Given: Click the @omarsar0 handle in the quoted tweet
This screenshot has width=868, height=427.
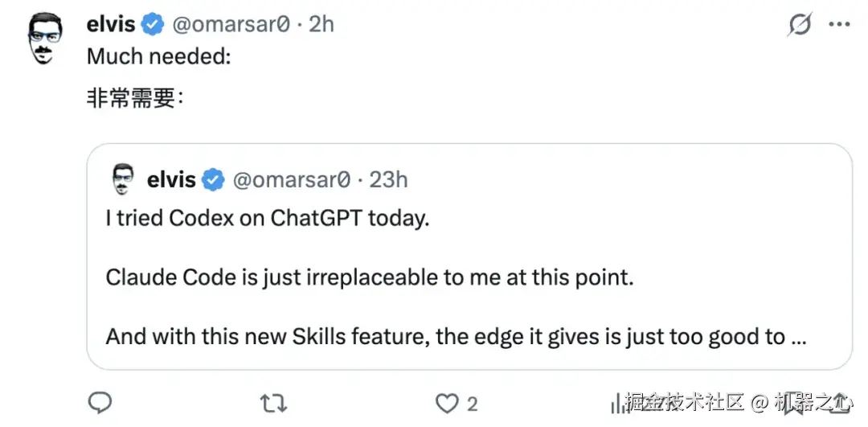Looking at the screenshot, I should click(x=291, y=179).
